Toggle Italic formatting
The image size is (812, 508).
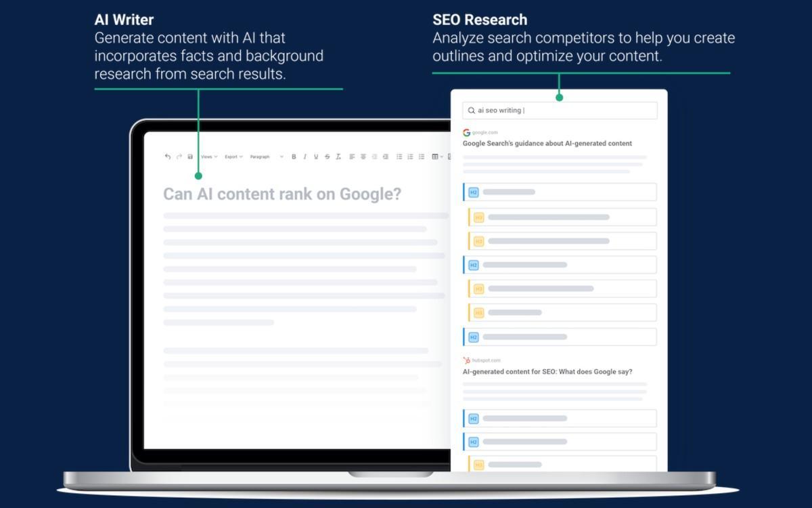(x=304, y=156)
